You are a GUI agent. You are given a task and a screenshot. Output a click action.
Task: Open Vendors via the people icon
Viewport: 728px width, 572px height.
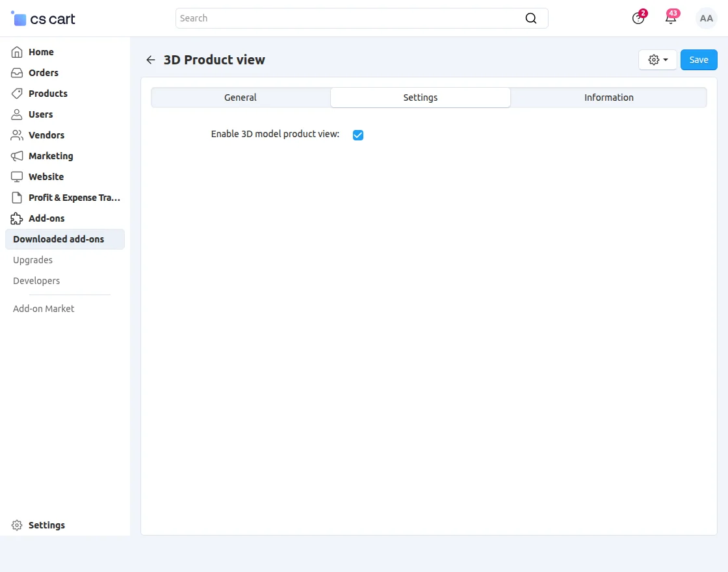[17, 135]
